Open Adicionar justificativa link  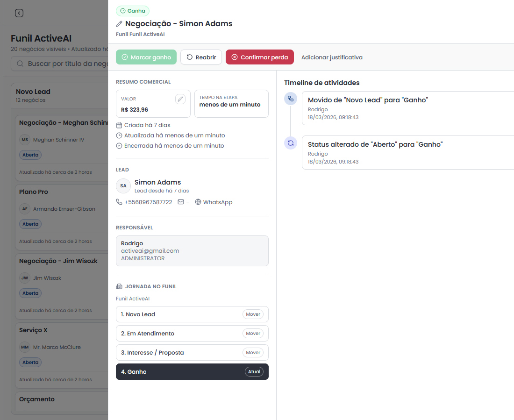[x=332, y=57]
